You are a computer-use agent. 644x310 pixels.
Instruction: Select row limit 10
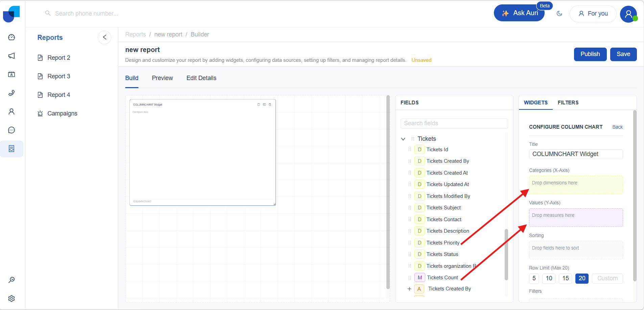point(549,278)
